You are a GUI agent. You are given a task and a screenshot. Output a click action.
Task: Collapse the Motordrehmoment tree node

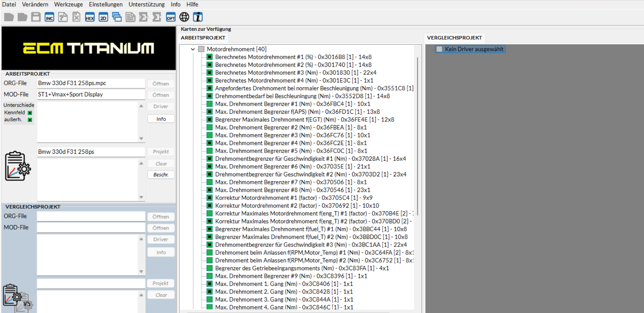[193, 49]
